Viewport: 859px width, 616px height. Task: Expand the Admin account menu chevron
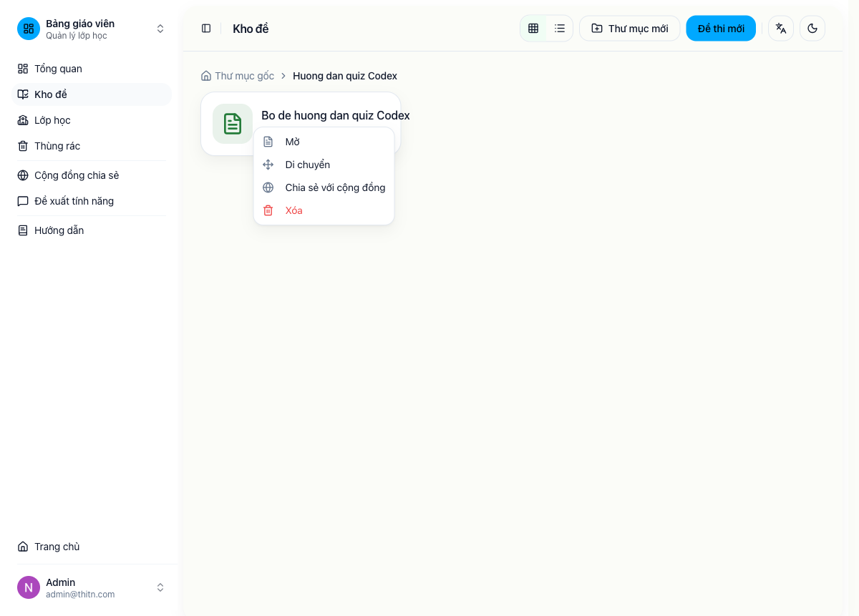point(160,587)
